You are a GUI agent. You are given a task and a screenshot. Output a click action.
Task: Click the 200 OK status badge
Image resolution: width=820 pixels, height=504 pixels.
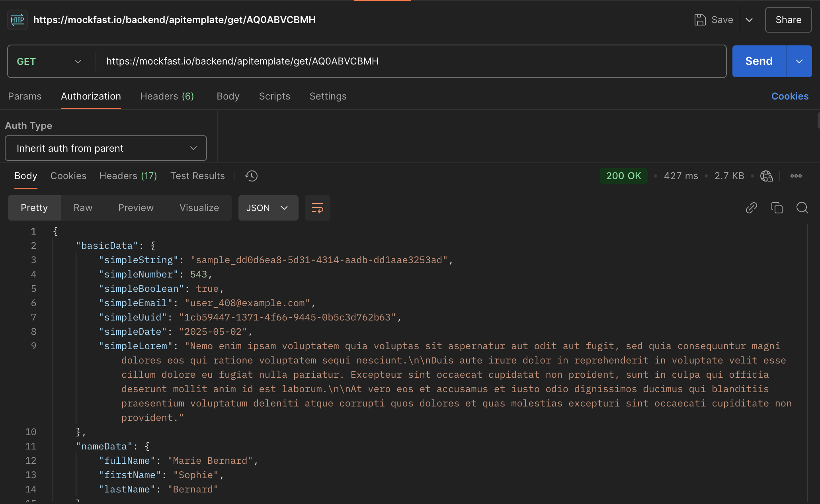click(623, 176)
